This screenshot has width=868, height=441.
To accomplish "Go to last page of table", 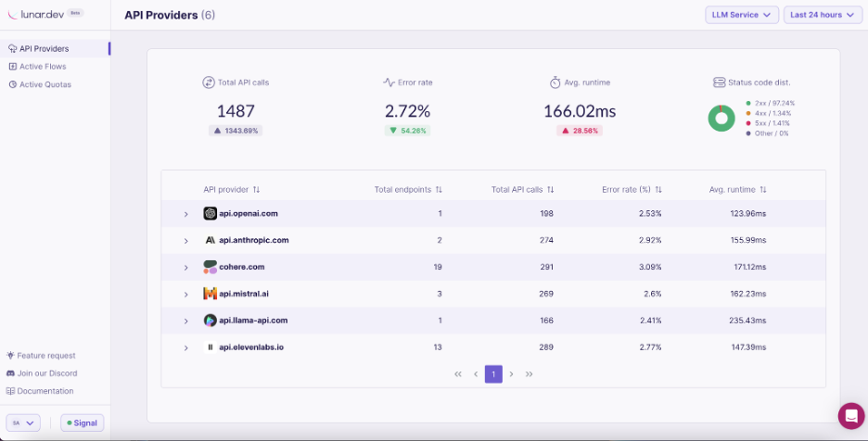I will pyautogui.click(x=529, y=374).
